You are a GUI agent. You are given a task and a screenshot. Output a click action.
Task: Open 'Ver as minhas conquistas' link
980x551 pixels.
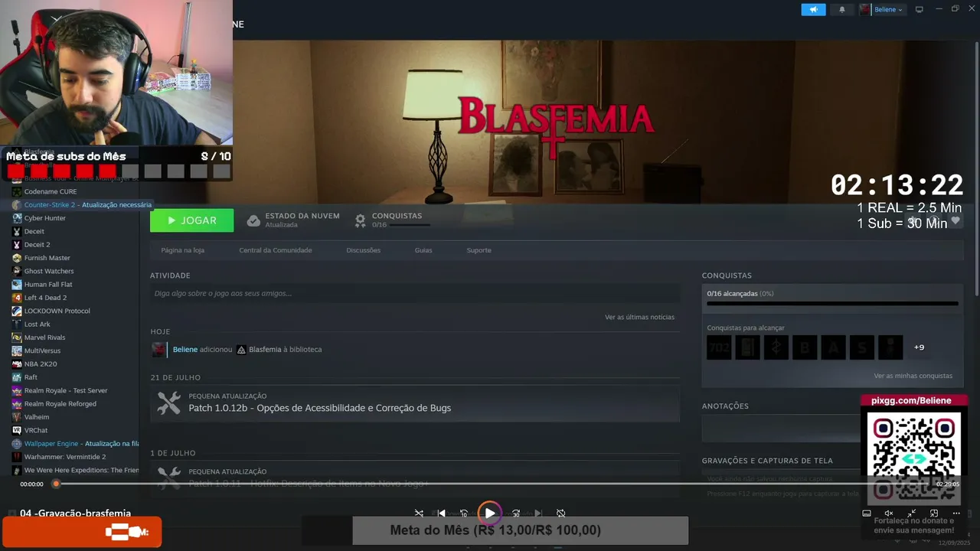913,376
